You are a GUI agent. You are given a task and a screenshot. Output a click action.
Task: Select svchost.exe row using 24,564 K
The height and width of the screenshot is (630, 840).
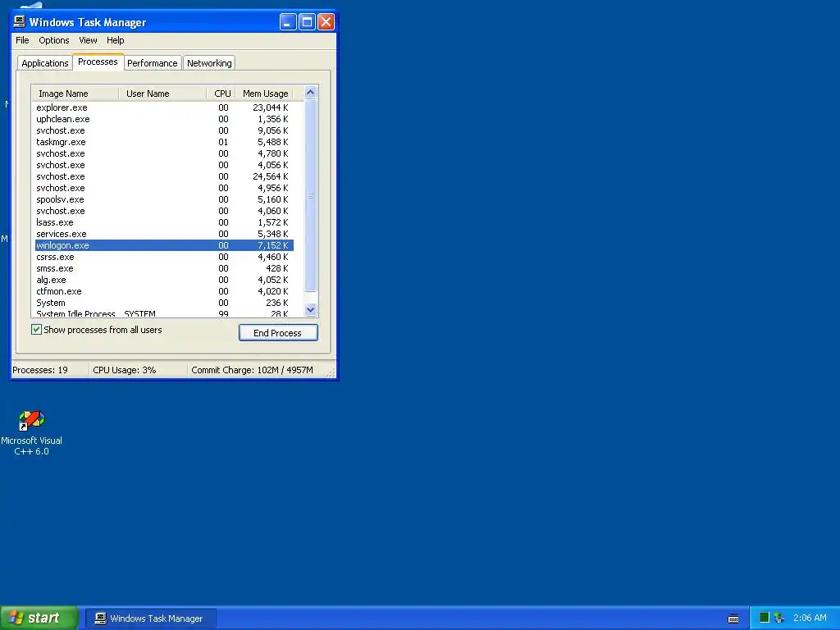(x=164, y=176)
